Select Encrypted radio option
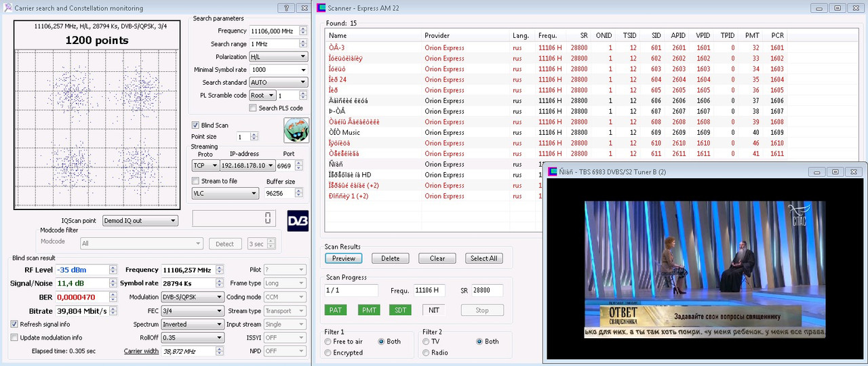The width and height of the screenshot is (868, 366). 328,352
